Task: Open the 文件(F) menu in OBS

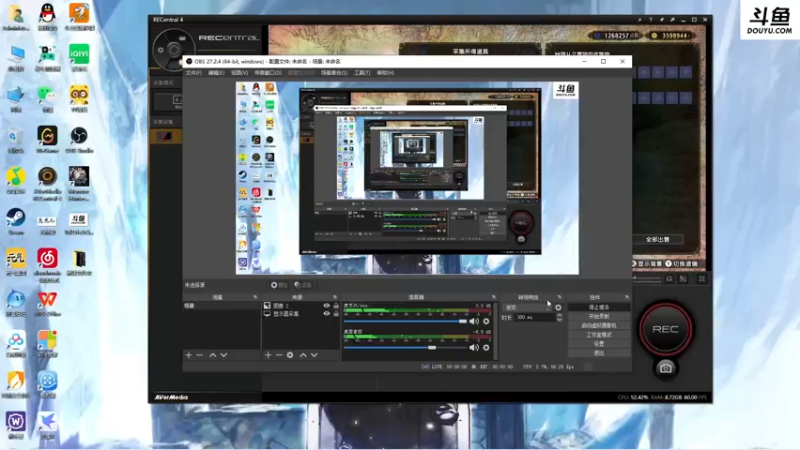Action: coord(193,73)
